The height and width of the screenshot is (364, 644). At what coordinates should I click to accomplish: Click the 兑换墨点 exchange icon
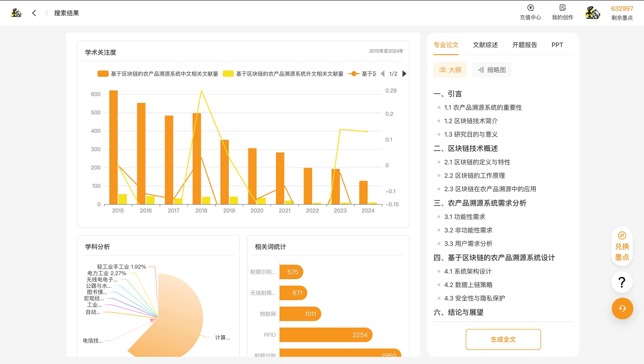[622, 236]
